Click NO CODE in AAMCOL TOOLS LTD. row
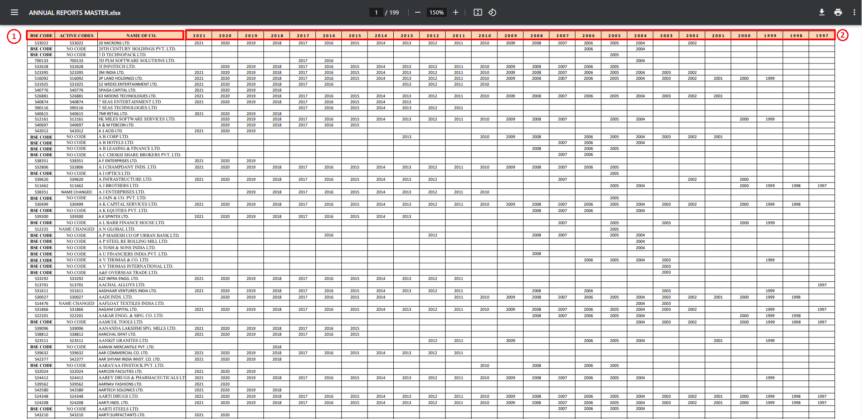The width and height of the screenshot is (868, 419). tap(76, 322)
